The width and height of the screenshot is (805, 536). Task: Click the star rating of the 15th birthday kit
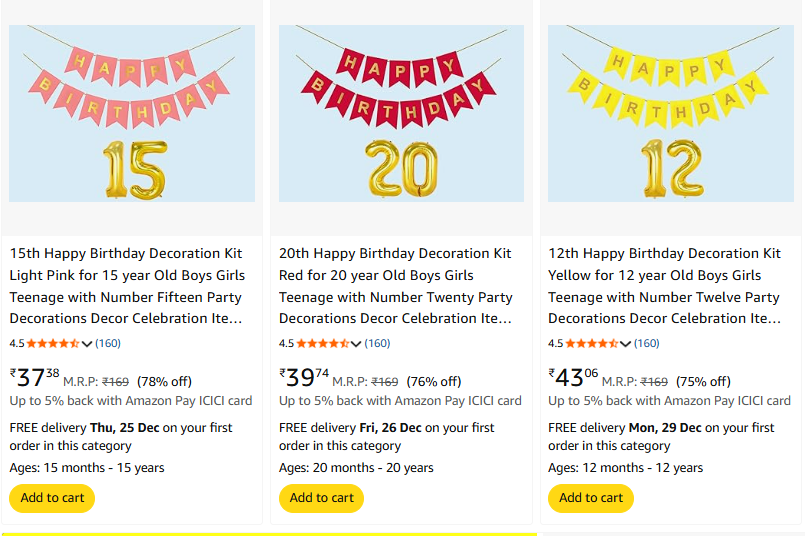pyautogui.click(x=53, y=344)
